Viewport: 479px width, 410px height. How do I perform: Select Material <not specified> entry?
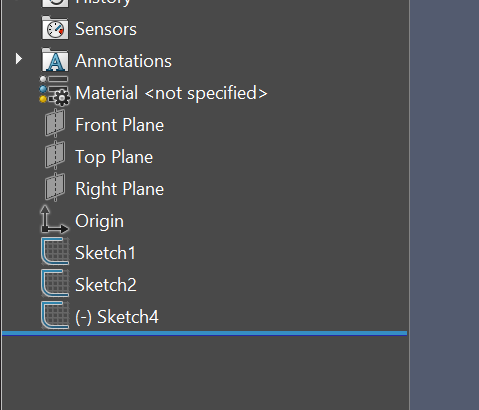click(x=171, y=93)
